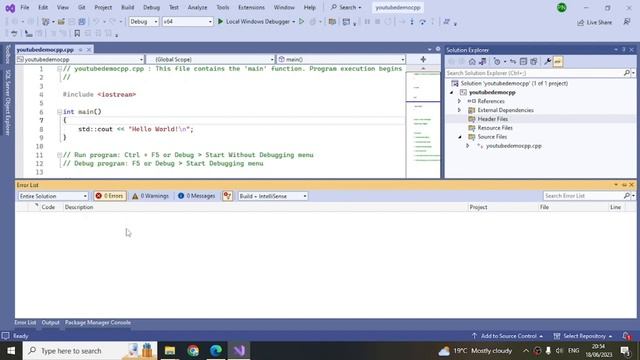The height and width of the screenshot is (360, 640).
Task: Click the Visual Studio logo icon
Action: 10,8
